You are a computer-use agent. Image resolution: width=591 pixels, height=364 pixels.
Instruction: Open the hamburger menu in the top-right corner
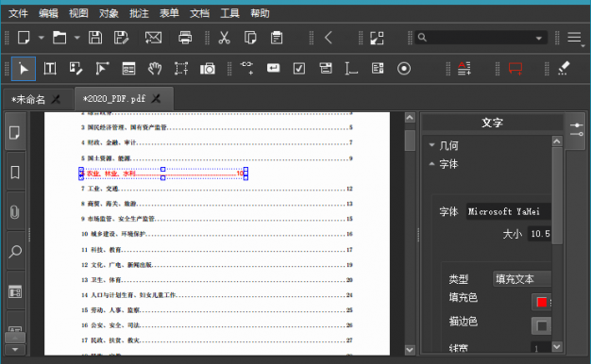pyautogui.click(x=574, y=38)
